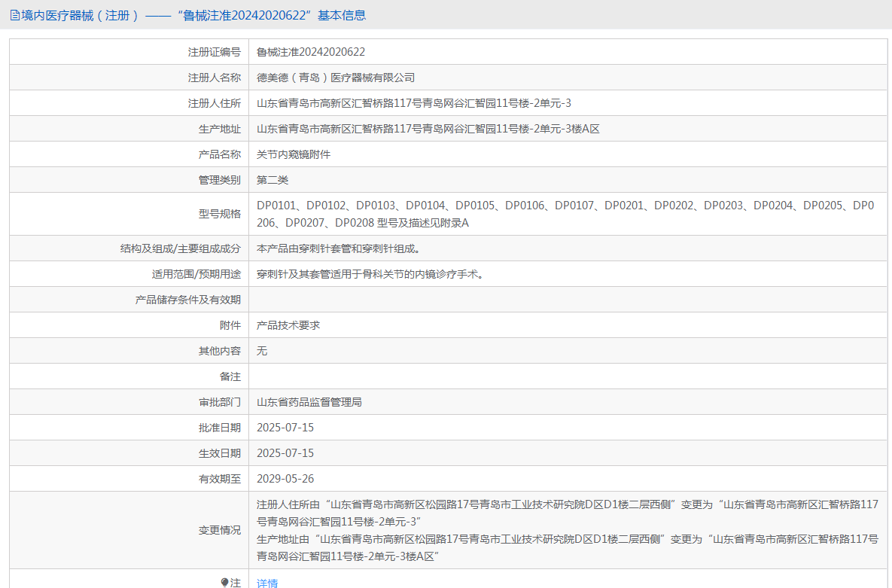
Task: Open the 详情 link
Action: (267, 583)
